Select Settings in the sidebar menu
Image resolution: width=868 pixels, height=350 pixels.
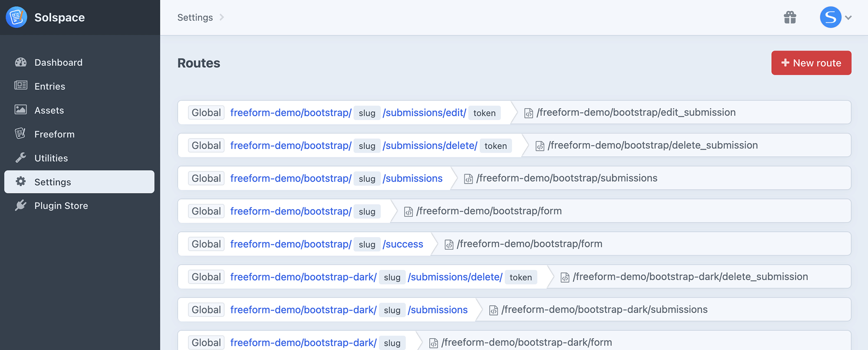(x=79, y=182)
